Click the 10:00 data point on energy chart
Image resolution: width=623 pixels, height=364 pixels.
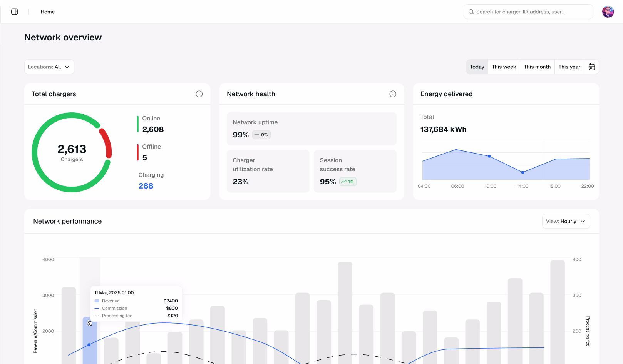coord(489,156)
